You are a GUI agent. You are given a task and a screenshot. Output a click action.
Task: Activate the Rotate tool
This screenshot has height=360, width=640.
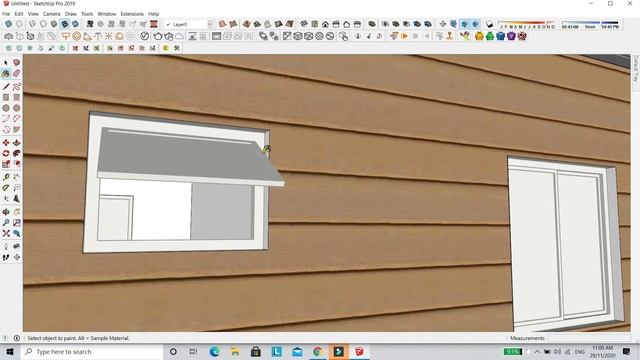tap(6, 153)
